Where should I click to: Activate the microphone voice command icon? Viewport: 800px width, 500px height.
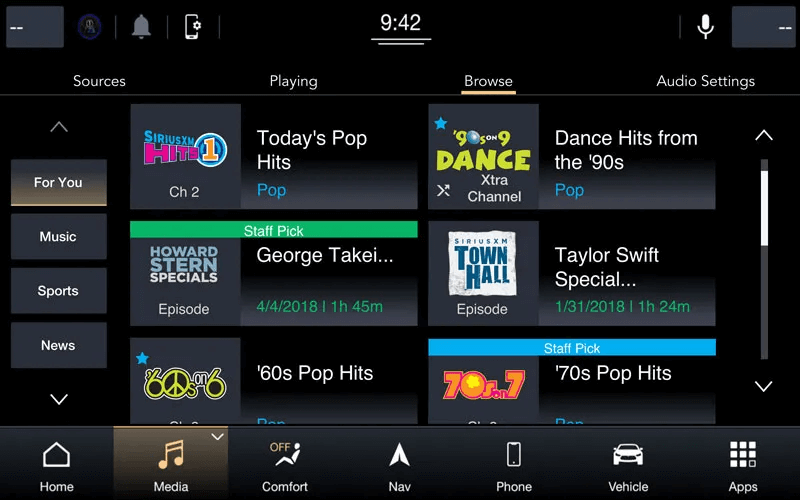point(705,27)
